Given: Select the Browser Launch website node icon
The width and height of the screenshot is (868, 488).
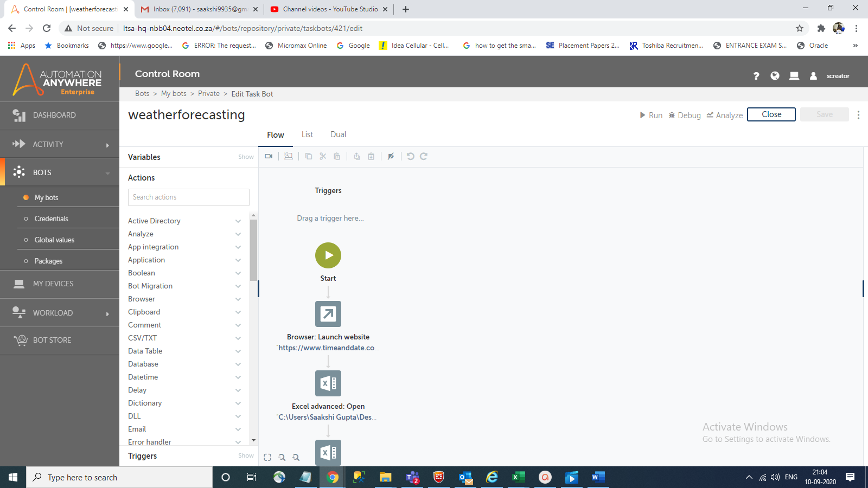Looking at the screenshot, I should coord(328,314).
